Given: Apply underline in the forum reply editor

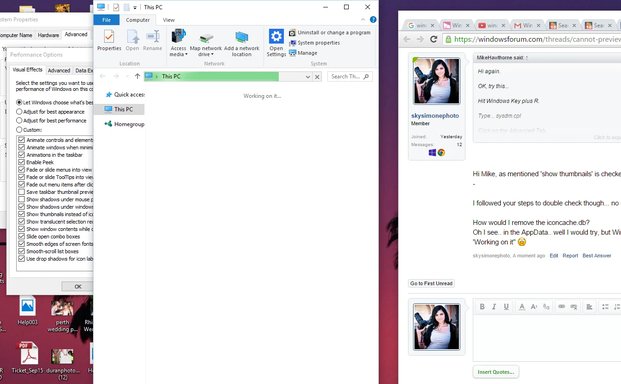Looking at the screenshot, I should pos(506,306).
